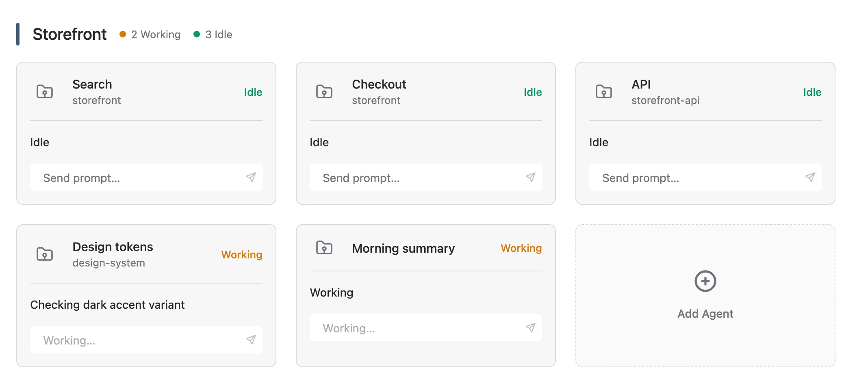Click send icon in Morning summary card
The width and height of the screenshot is (868, 390).
pyautogui.click(x=531, y=327)
